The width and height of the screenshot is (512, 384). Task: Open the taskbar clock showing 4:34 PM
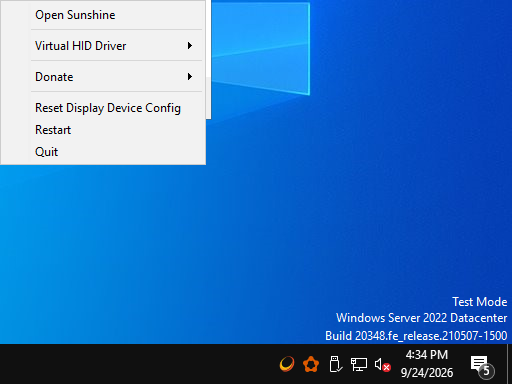point(427,355)
